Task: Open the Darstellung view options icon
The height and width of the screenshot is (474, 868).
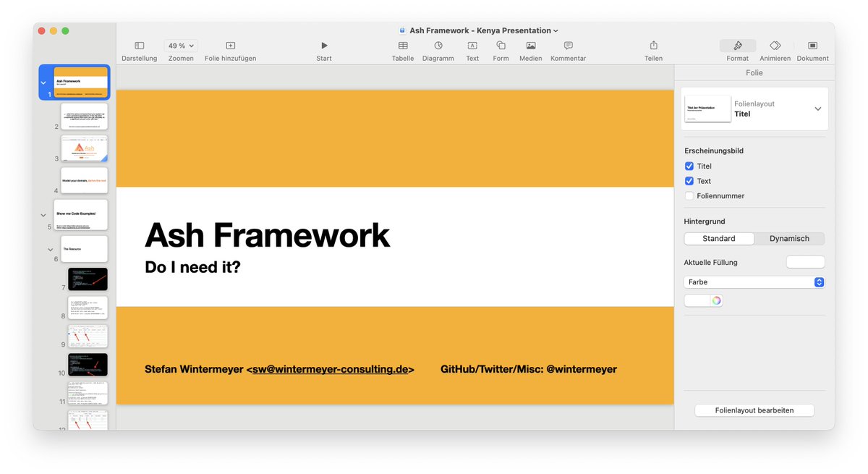Action: (x=140, y=46)
